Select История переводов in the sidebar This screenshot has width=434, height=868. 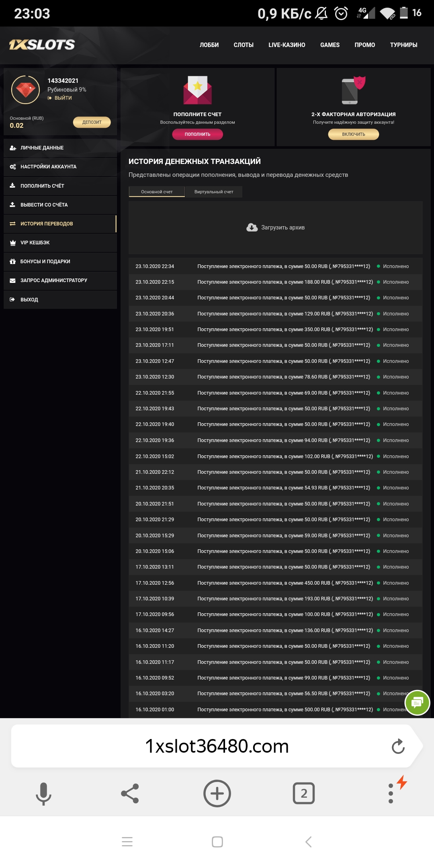coord(60,224)
